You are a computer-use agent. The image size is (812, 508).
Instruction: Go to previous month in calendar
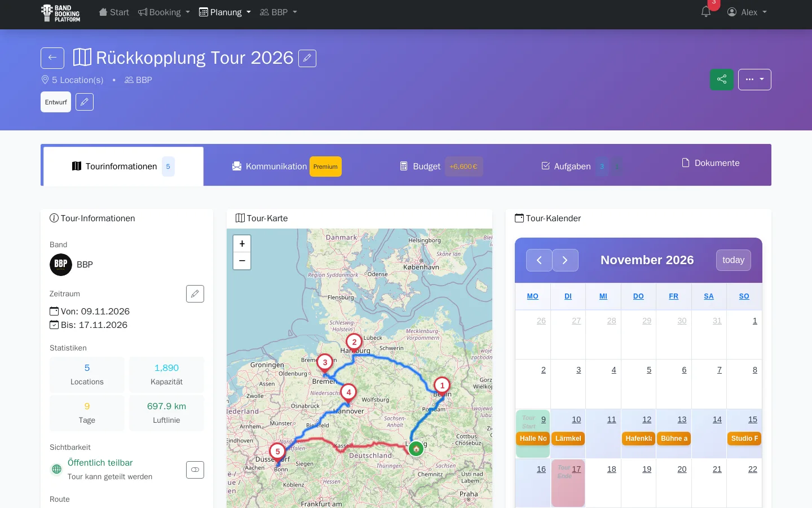click(539, 260)
